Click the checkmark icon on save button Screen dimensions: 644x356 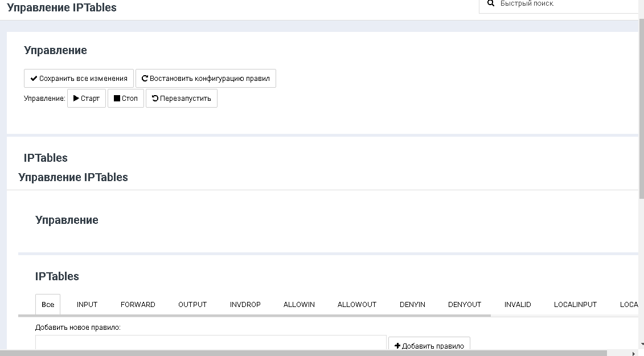coord(34,79)
